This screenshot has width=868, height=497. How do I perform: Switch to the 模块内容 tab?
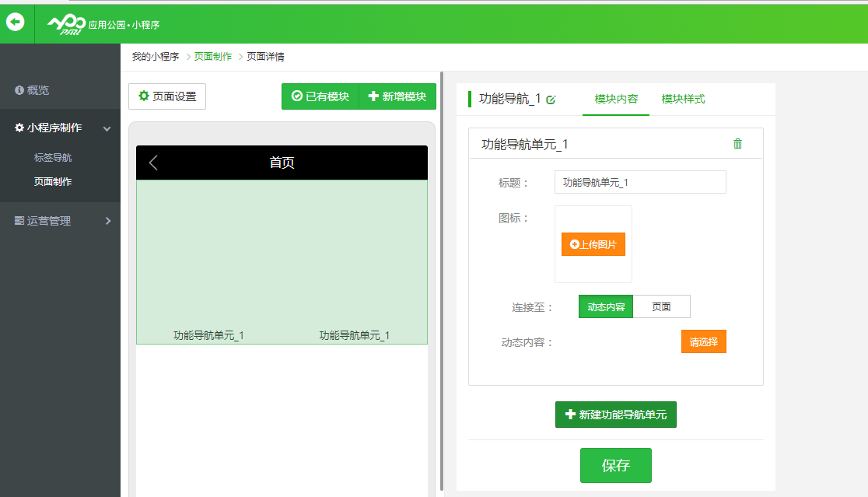click(x=616, y=100)
